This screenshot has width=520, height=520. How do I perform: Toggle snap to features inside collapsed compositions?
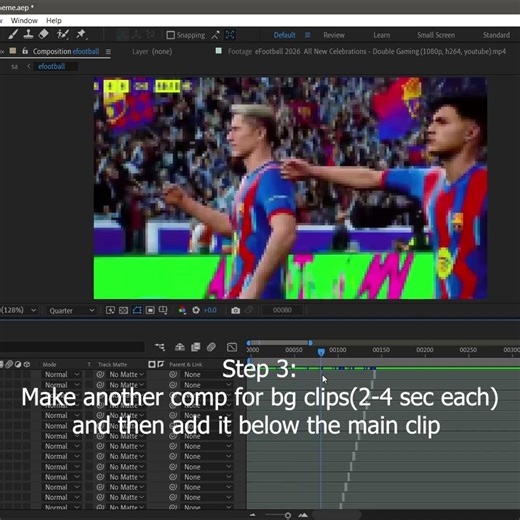pos(230,35)
